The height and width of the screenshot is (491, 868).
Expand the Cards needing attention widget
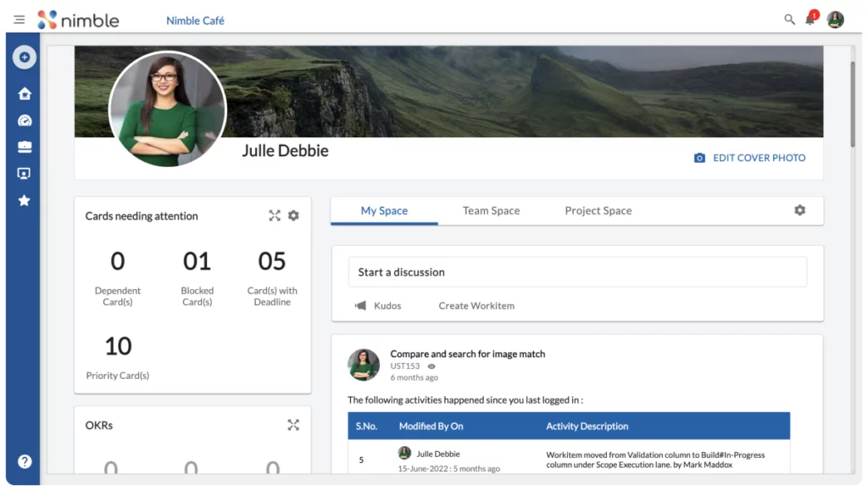coord(275,215)
